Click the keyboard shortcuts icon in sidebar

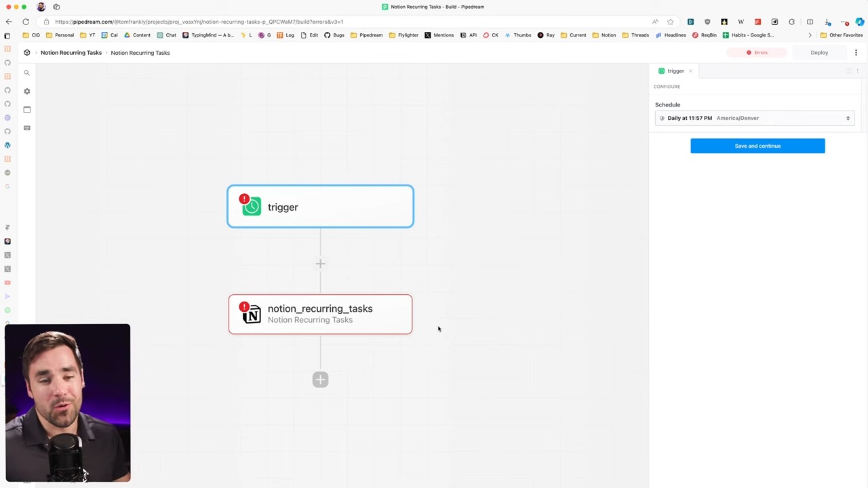[27, 128]
